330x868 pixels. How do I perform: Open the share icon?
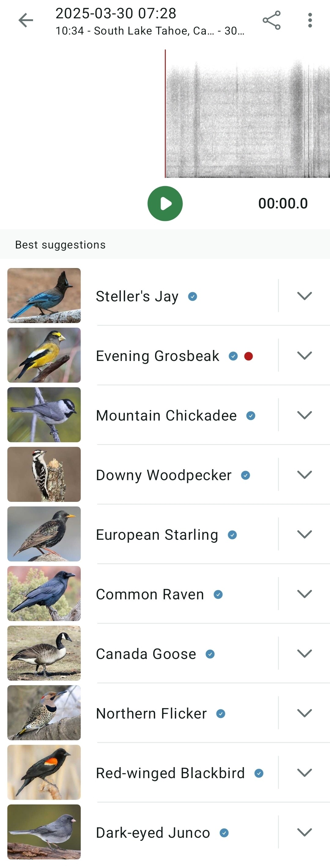click(x=271, y=20)
